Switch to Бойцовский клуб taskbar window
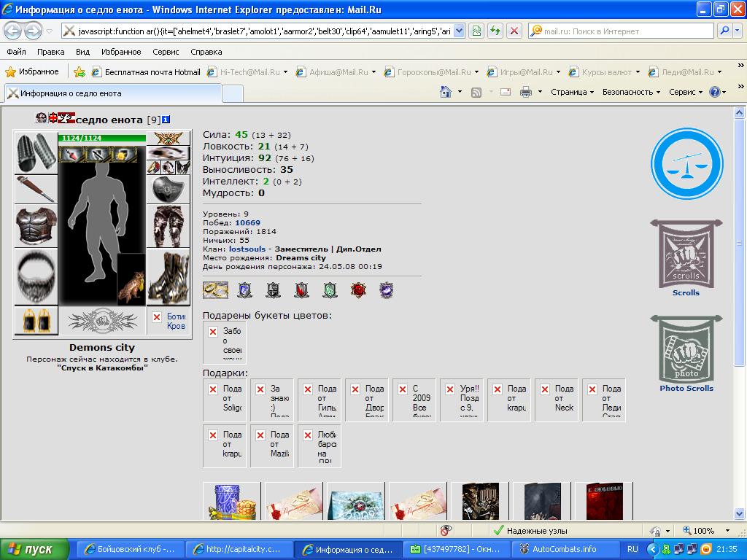Viewport: 747px width, 560px height. [130, 549]
